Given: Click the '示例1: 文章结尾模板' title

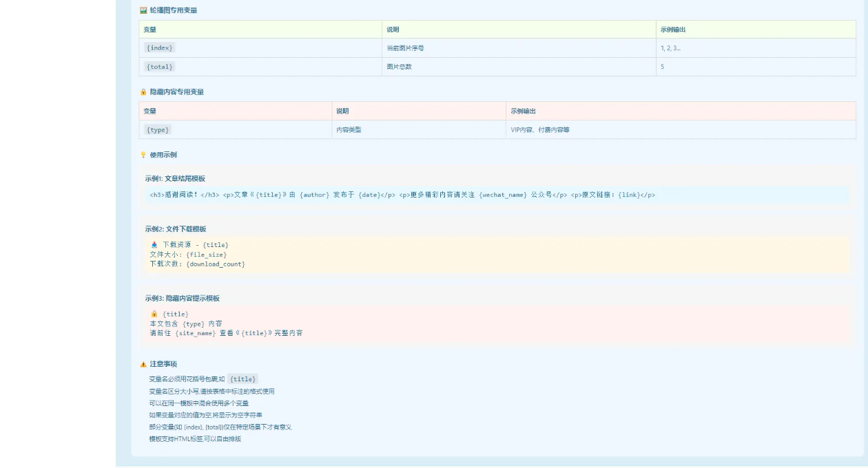Looking at the screenshot, I should point(175,178).
